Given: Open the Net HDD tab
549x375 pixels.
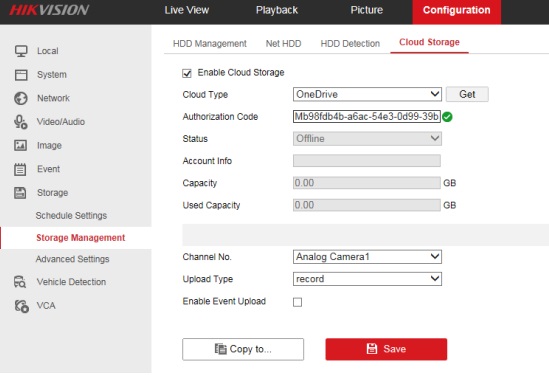Looking at the screenshot, I should 283,44.
